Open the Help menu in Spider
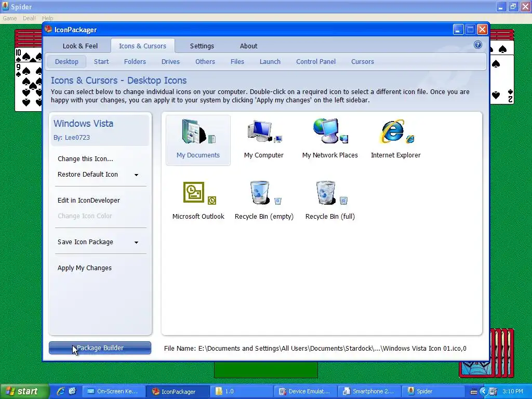The height and width of the screenshot is (399, 532). pos(47,18)
